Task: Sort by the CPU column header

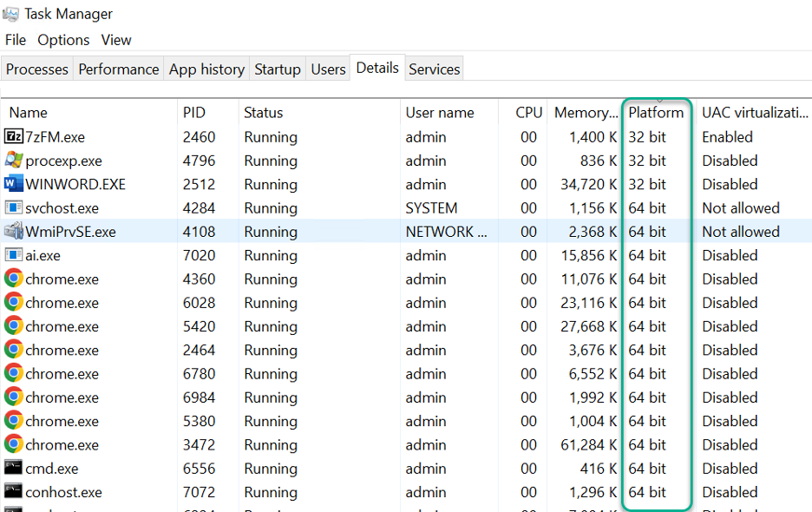Action: (x=522, y=113)
